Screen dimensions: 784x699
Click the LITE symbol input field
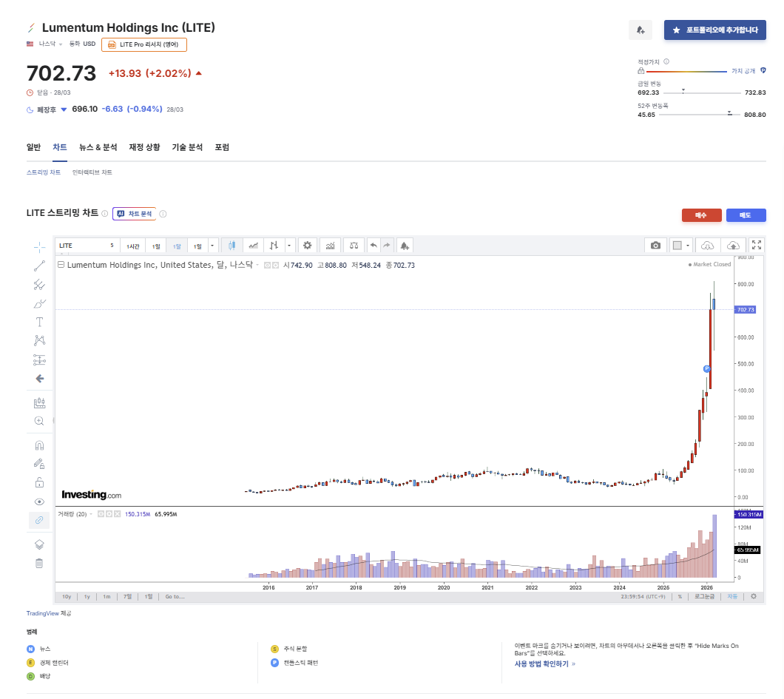[x=87, y=246]
